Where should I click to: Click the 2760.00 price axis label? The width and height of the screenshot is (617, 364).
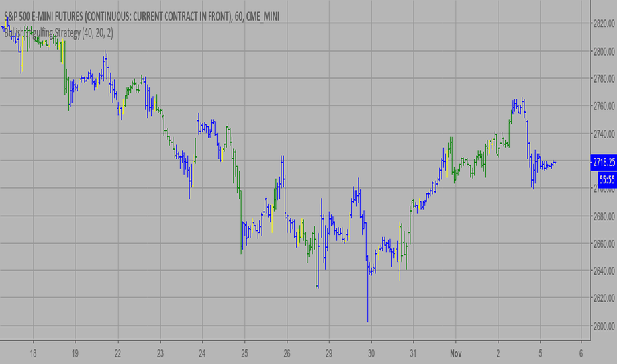point(604,106)
